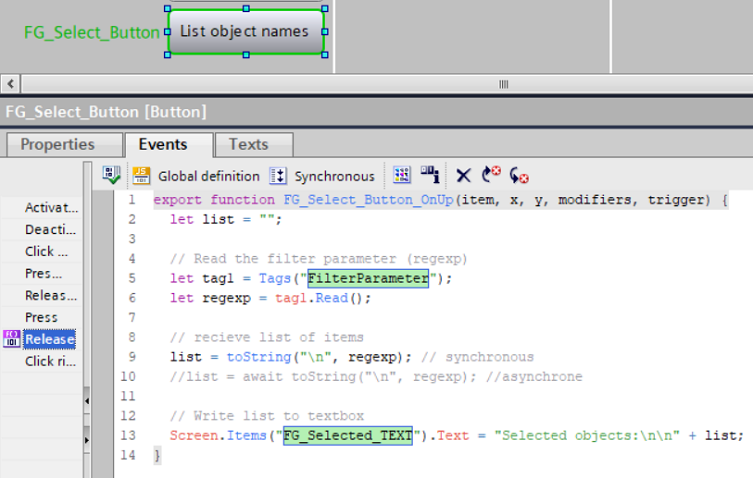Click the closing brace on line 14
This screenshot has width=753, height=478.
click(158, 455)
